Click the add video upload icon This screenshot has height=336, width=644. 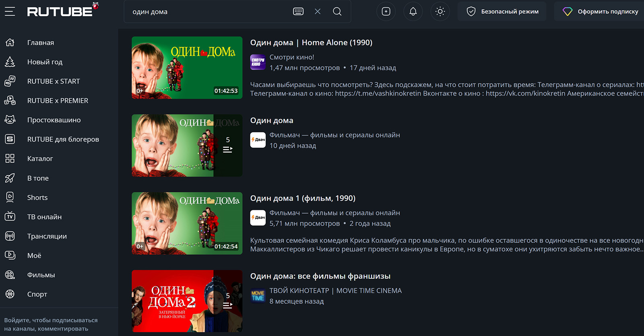pos(386,11)
